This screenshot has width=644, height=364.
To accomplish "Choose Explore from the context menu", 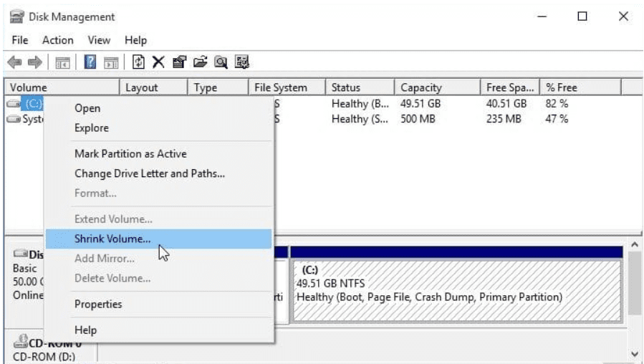I will coord(158,128).
